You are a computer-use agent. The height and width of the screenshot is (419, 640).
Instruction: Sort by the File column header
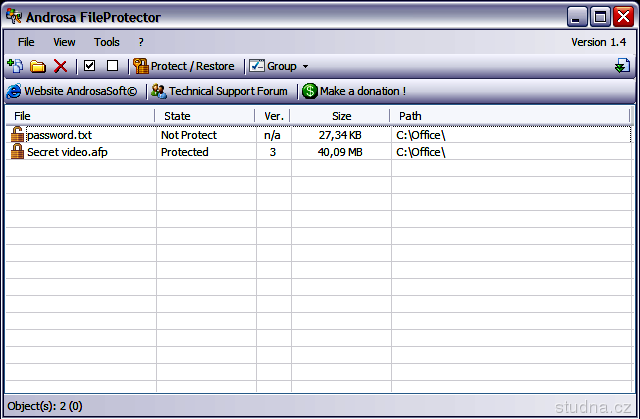coord(80,116)
